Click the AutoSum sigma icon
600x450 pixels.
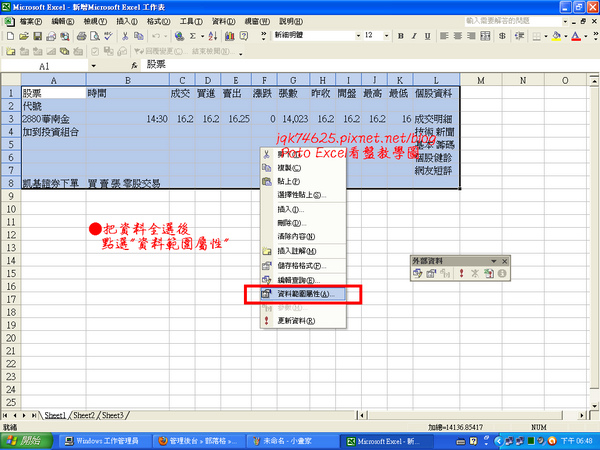coord(193,36)
